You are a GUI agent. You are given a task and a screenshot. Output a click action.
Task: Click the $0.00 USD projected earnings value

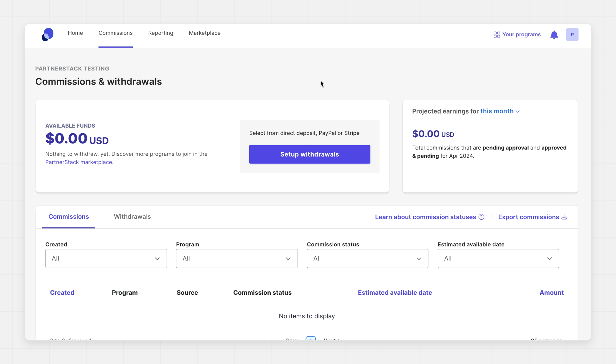click(433, 134)
